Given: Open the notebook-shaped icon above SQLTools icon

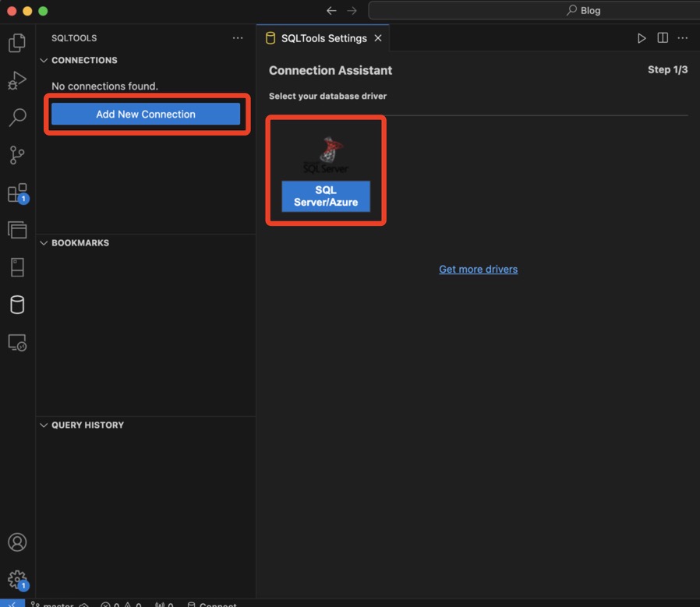Looking at the screenshot, I should tap(17, 267).
